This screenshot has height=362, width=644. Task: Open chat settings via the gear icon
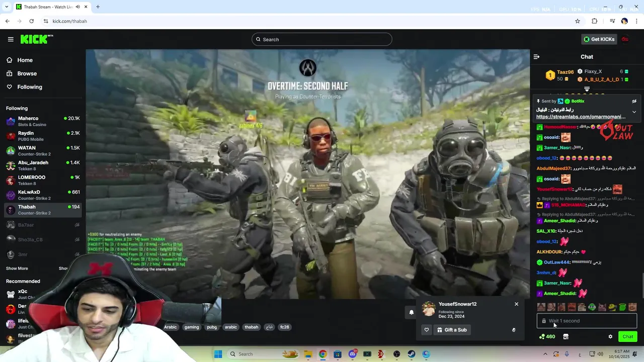pos(610,336)
